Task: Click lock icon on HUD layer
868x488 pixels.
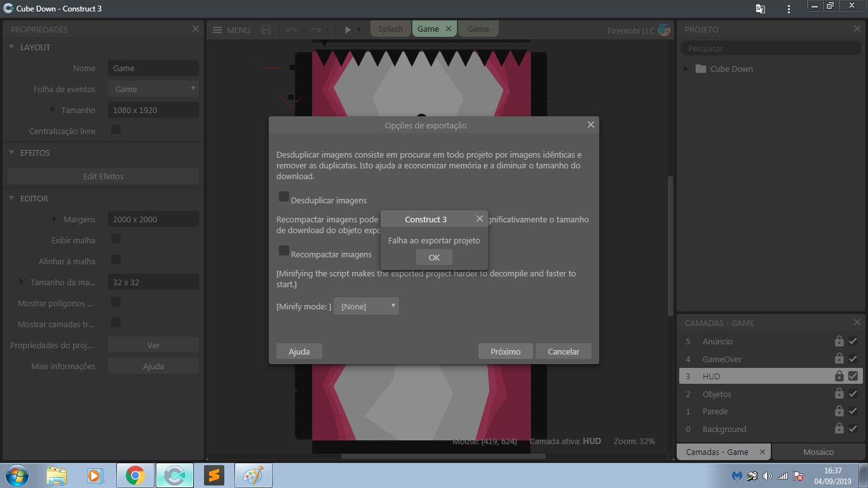Action: 839,376
